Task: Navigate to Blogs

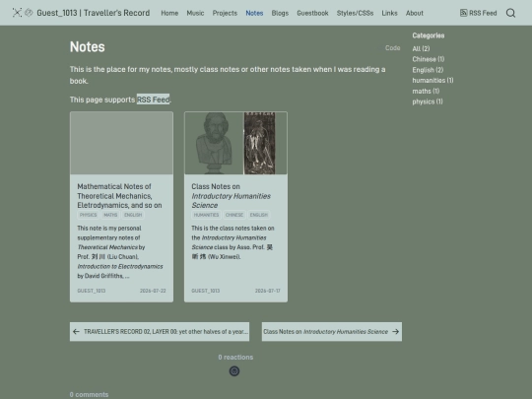Action: [x=280, y=13]
